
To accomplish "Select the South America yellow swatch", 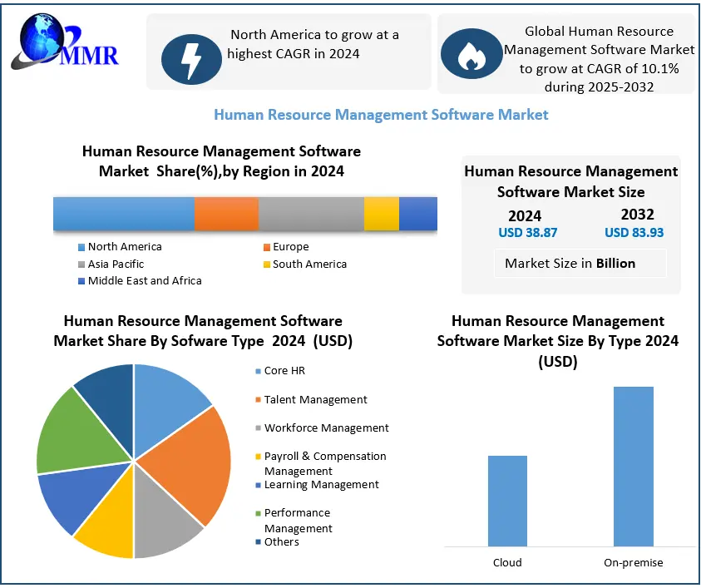I will point(266,264).
